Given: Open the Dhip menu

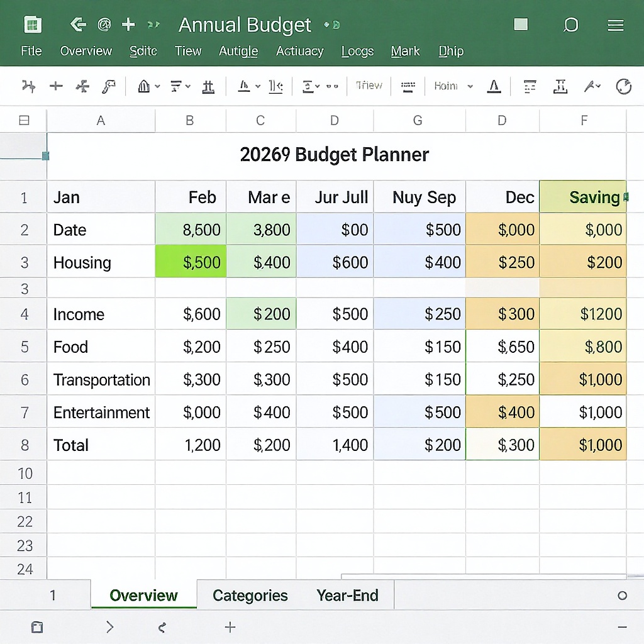Looking at the screenshot, I should pyautogui.click(x=451, y=52).
